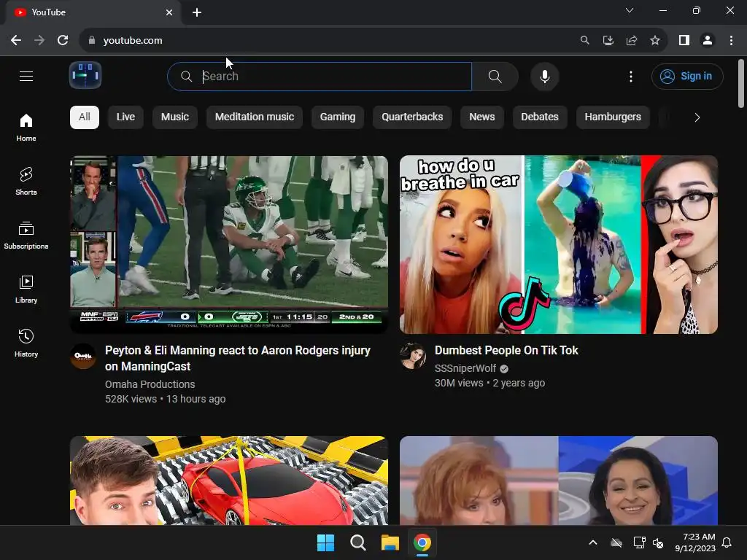The height and width of the screenshot is (560, 747).
Task: Select the Quarterbacks filter chip
Action: pos(412,117)
